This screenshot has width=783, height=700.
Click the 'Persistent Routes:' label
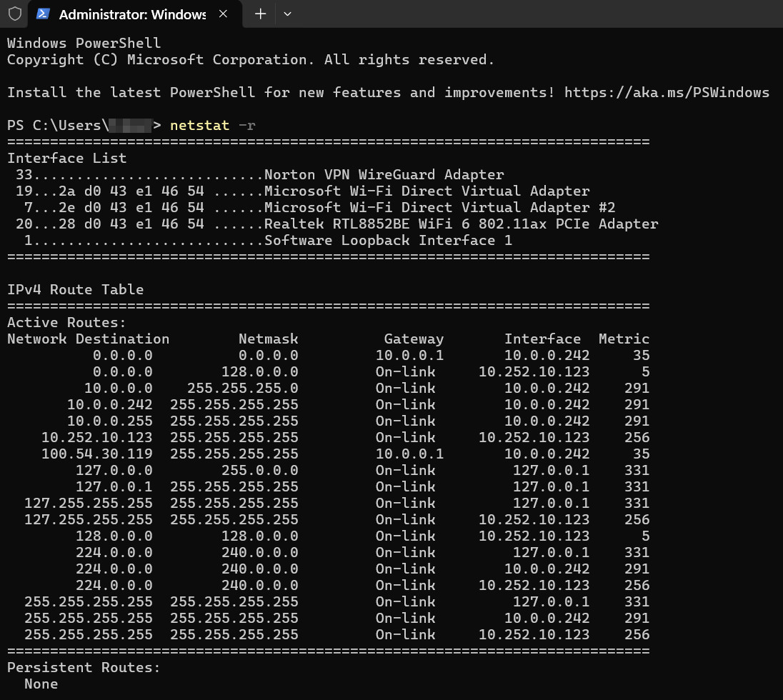pos(84,668)
